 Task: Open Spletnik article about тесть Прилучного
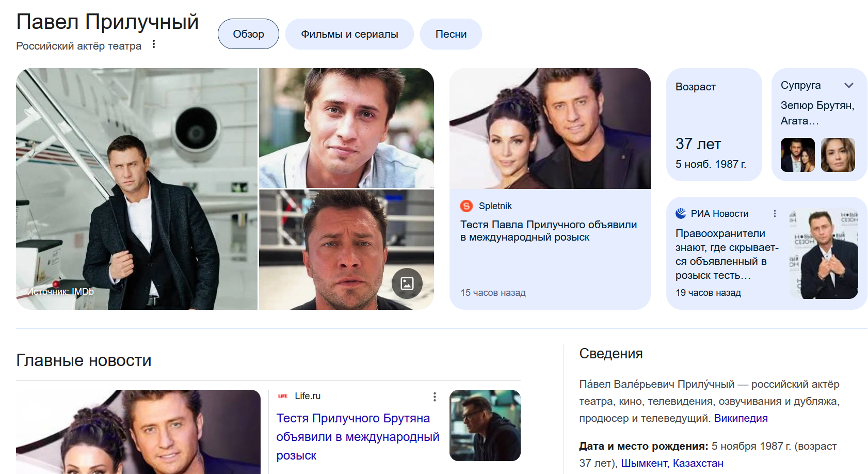(x=549, y=231)
